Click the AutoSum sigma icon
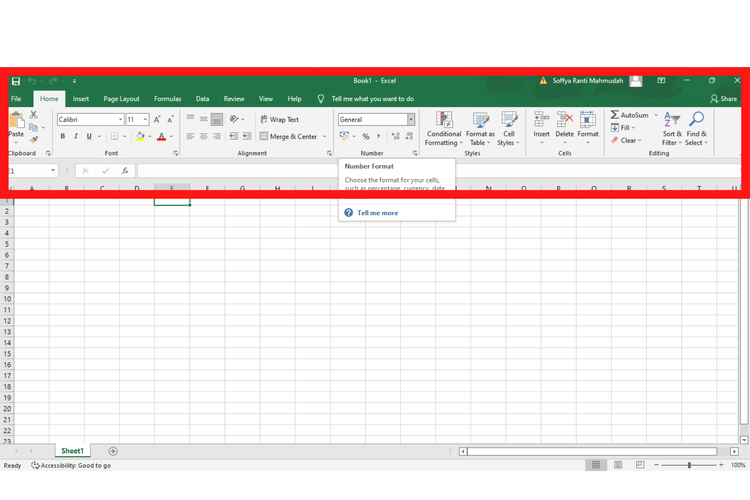The width and height of the screenshot is (750, 500). 615,115
